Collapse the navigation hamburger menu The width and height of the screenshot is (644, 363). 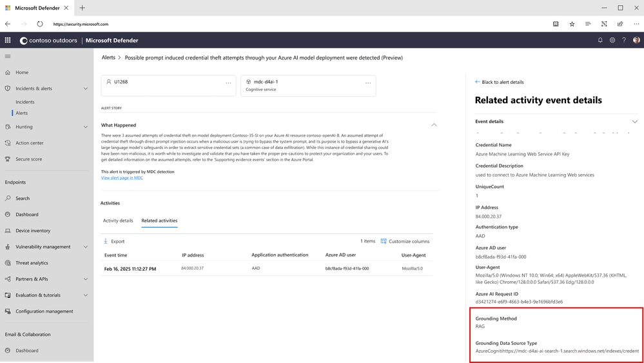(8, 56)
